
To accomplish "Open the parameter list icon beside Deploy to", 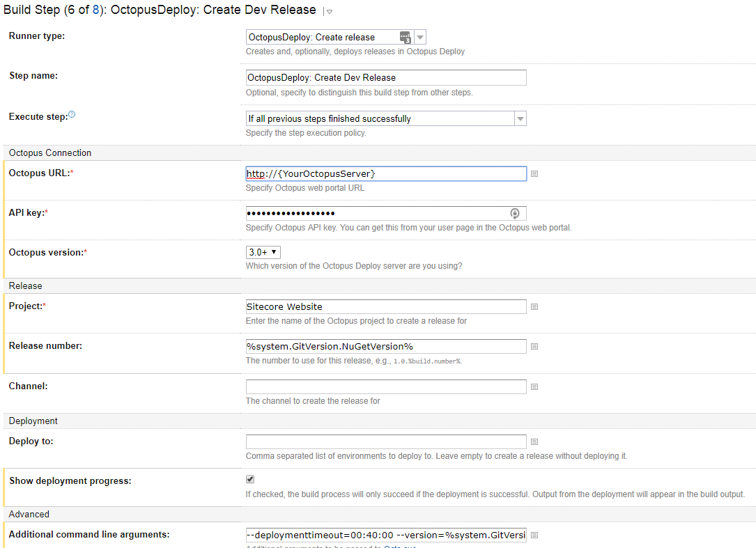I will [x=534, y=441].
